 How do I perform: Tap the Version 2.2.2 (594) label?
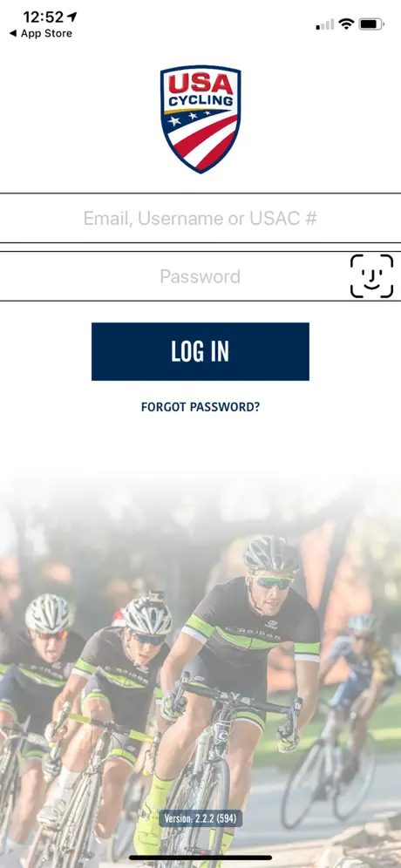point(200,818)
